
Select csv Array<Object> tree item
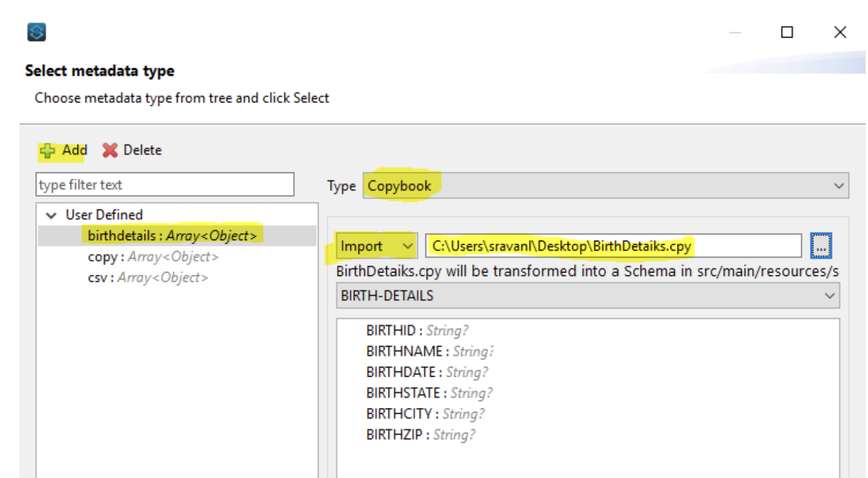point(148,278)
